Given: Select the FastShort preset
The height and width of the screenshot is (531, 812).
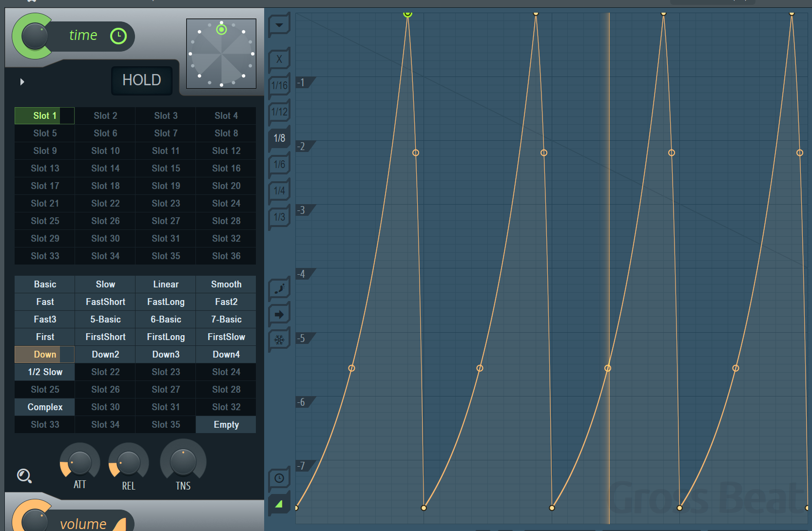Looking at the screenshot, I should point(105,302).
